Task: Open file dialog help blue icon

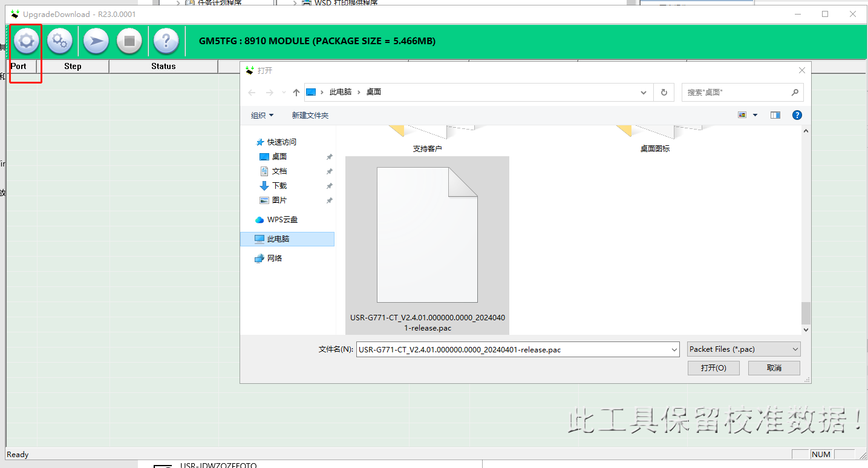Action: pos(797,115)
